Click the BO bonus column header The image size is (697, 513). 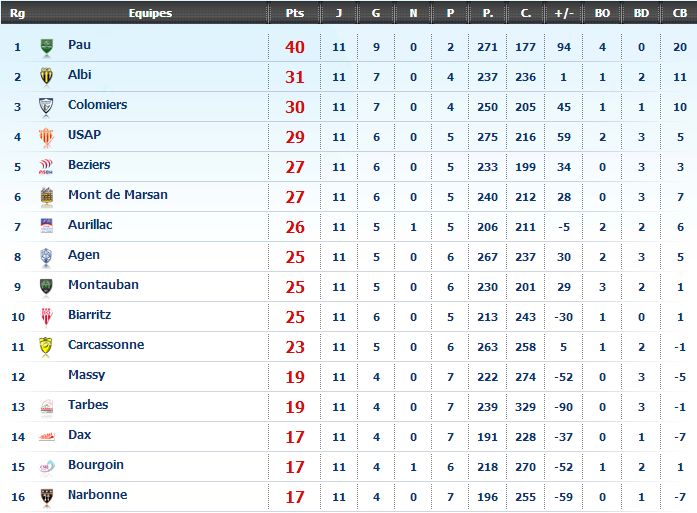(602, 13)
